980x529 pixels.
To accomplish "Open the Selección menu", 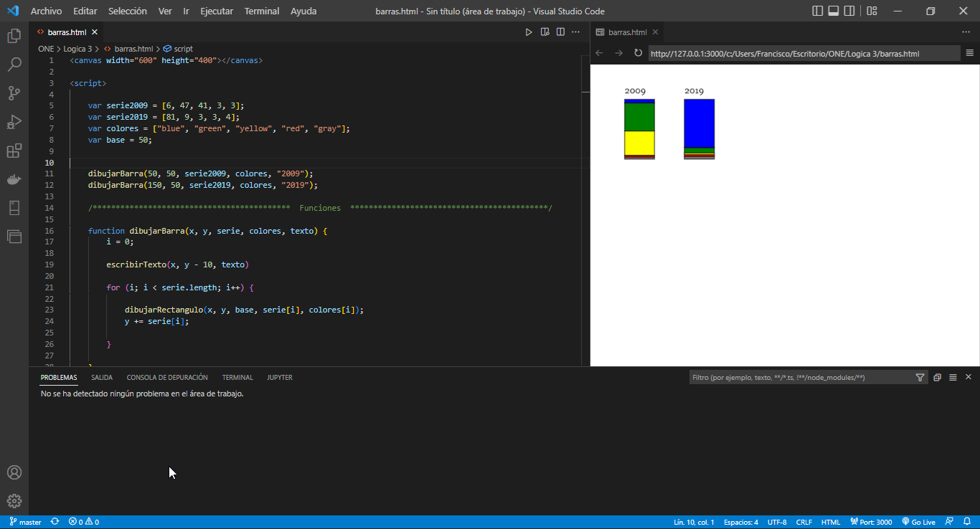I will point(128,11).
